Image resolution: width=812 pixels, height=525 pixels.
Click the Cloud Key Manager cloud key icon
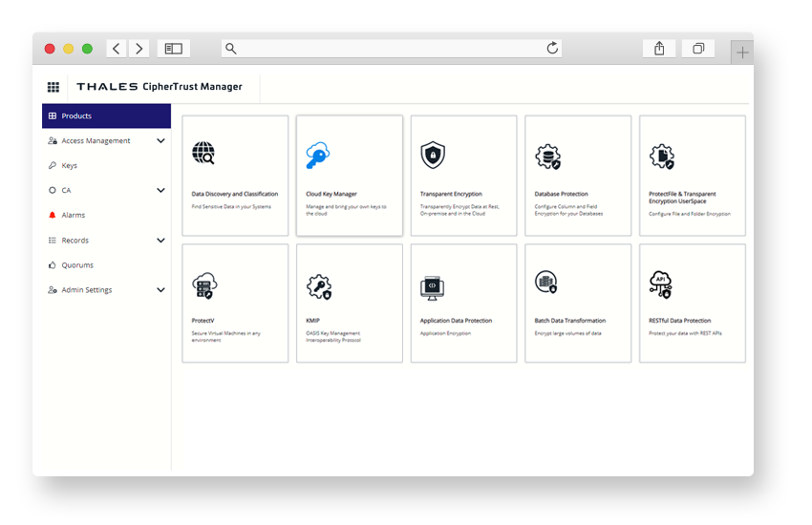317,156
